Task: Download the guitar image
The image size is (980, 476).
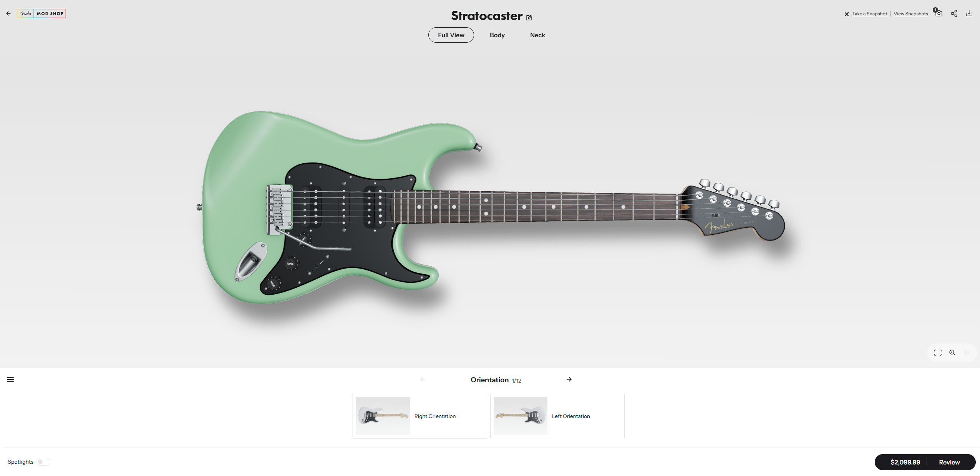Action: point(969,13)
